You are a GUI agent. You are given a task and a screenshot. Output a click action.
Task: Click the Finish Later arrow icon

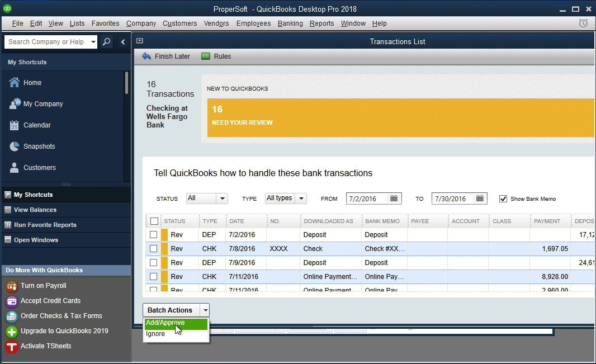[x=146, y=56]
